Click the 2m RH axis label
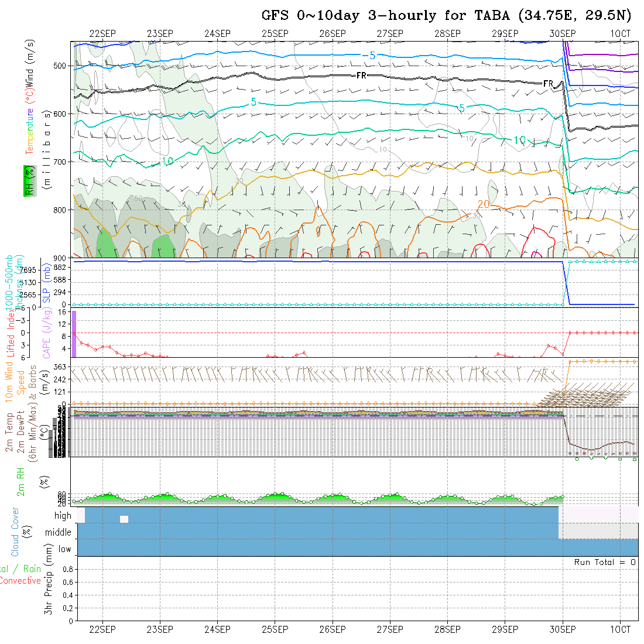This screenshot has height=644, width=644. tap(21, 481)
